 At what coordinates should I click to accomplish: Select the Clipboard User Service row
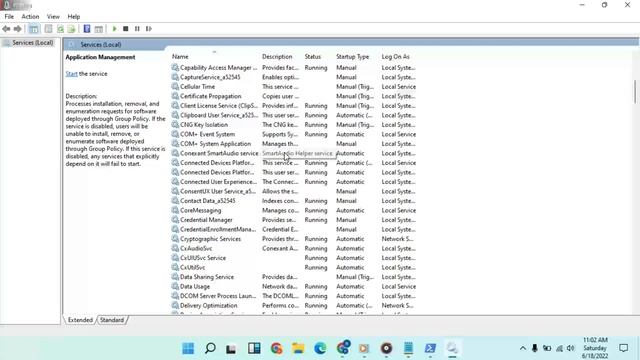pos(293,116)
